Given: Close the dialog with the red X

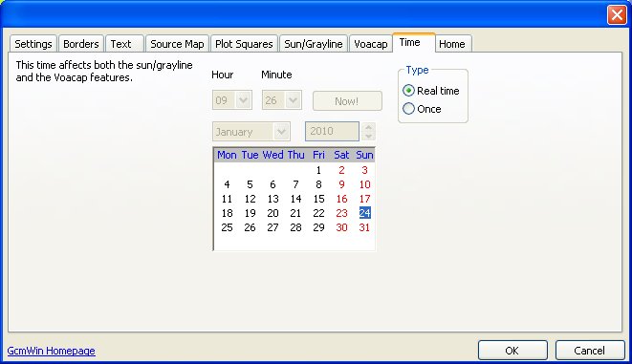Looking at the screenshot, I should pos(617,15).
